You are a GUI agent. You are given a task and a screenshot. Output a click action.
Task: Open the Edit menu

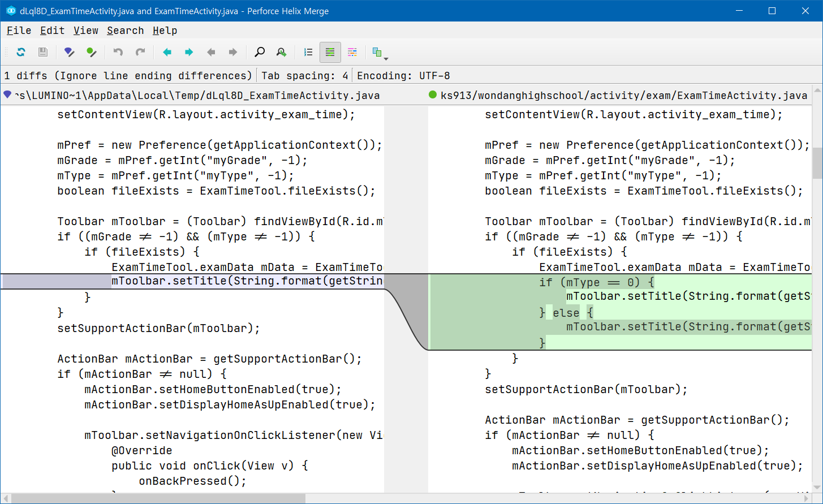52,31
